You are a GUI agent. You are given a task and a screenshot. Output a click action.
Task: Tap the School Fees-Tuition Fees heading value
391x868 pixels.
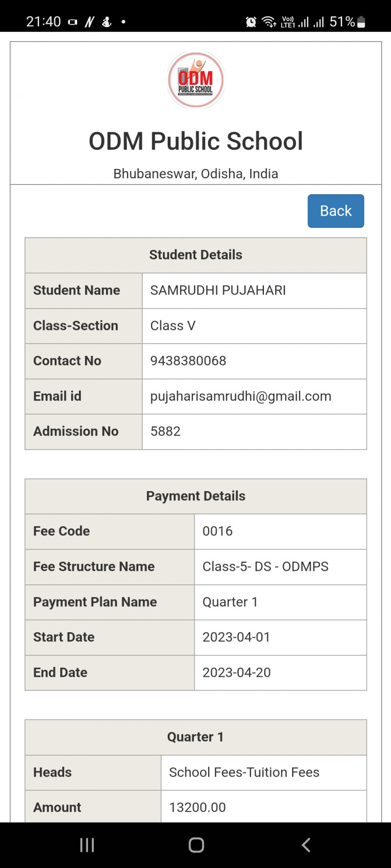pos(244,772)
